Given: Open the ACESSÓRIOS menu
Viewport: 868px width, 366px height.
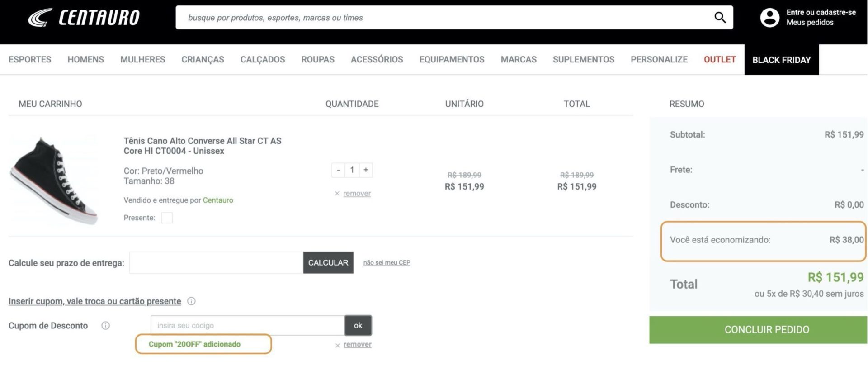Looking at the screenshot, I should pyautogui.click(x=377, y=60).
